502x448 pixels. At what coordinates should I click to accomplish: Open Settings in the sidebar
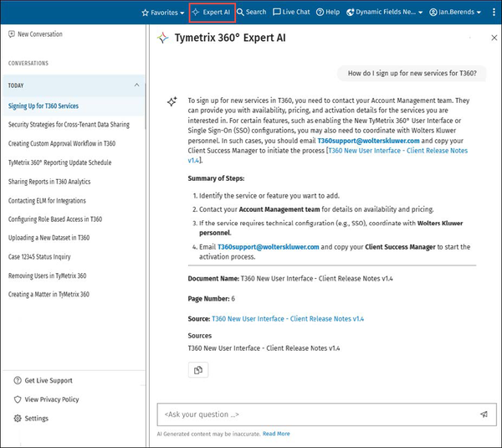pos(36,419)
